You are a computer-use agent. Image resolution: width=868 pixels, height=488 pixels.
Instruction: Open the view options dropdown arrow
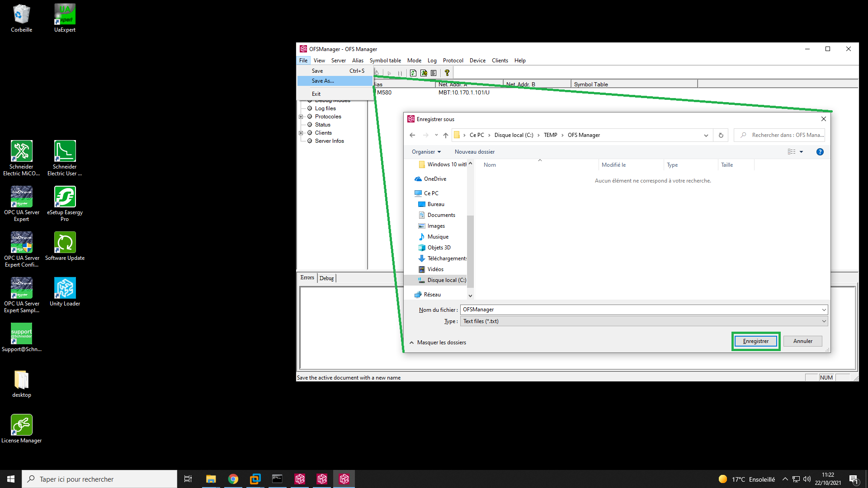click(802, 152)
